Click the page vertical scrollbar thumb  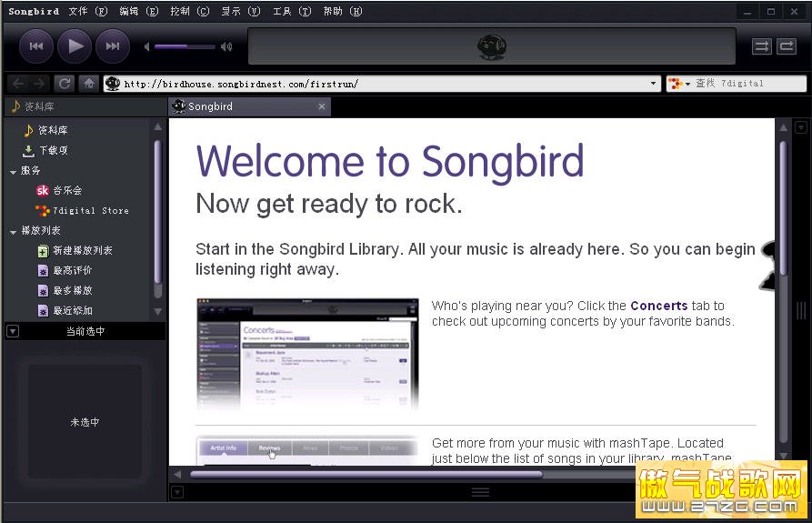[x=784, y=207]
